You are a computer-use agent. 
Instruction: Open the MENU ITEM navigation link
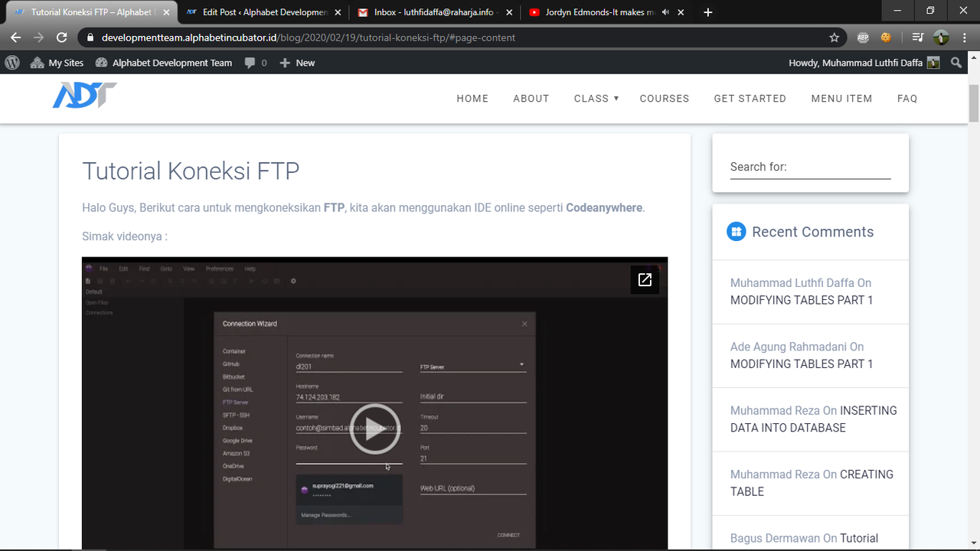click(841, 98)
